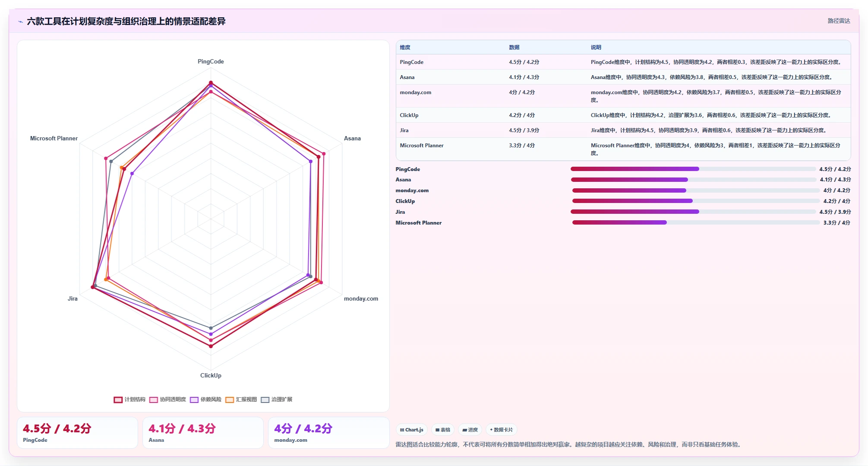Click the 数据 column header
Screen dimensions: 868x466
[514, 48]
